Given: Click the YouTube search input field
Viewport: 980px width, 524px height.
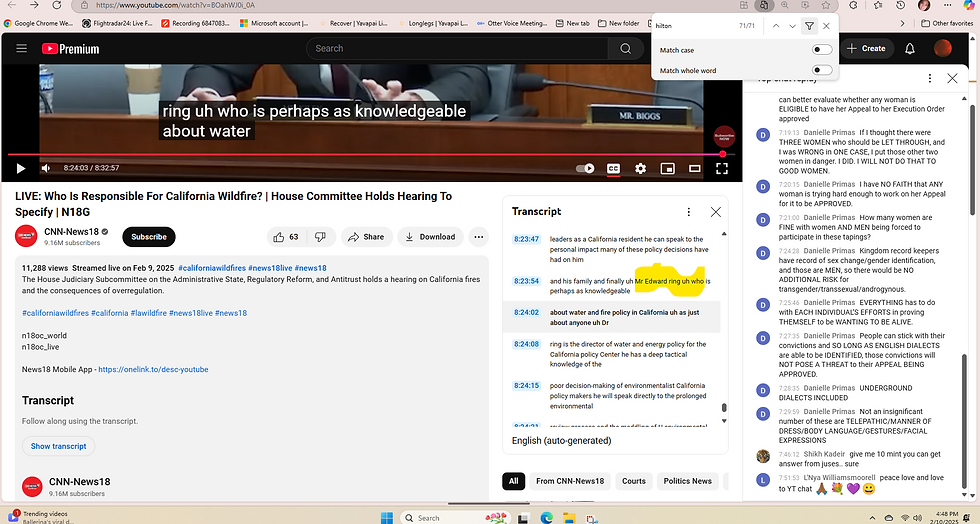Looking at the screenshot, I should coord(457,48).
